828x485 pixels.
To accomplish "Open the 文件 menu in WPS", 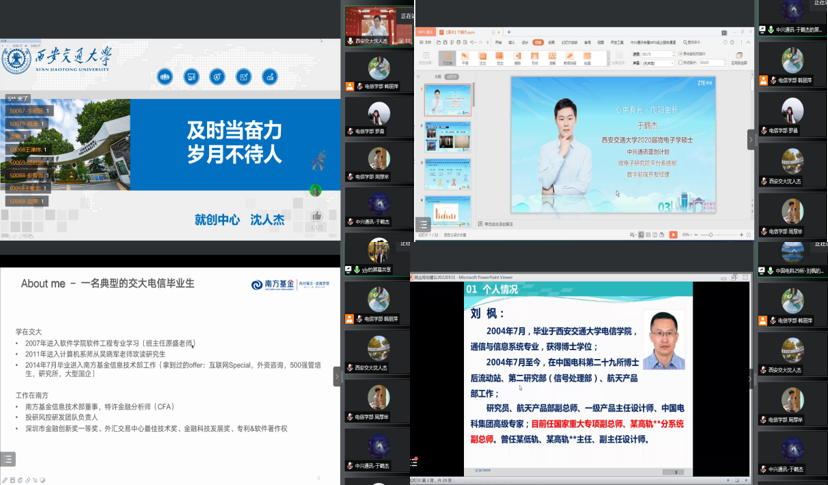I will 426,42.
